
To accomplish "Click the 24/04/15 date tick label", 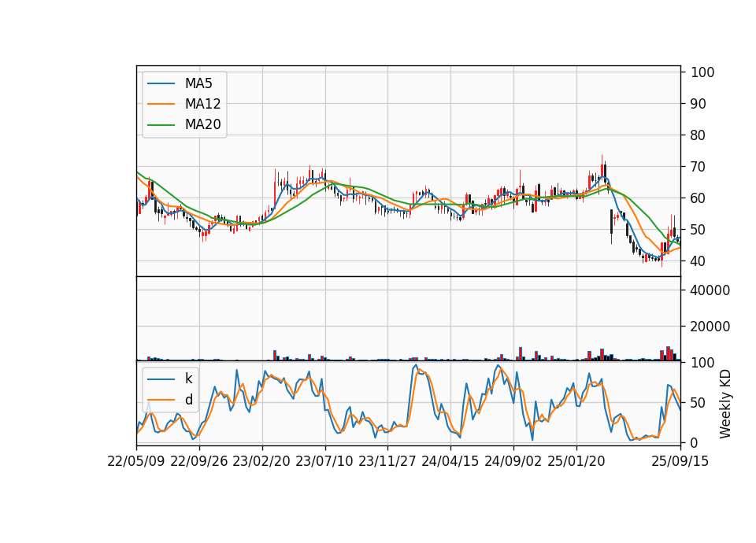I will tap(450, 461).
